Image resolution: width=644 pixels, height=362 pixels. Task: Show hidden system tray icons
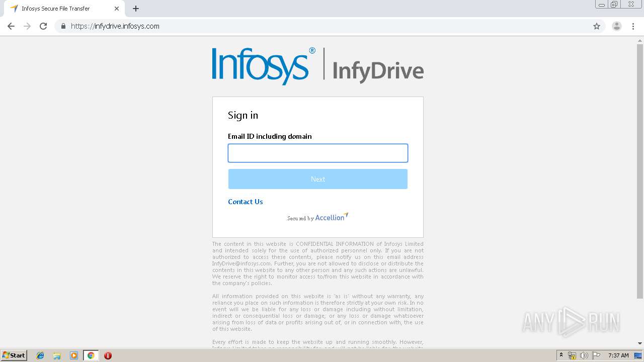click(561, 355)
